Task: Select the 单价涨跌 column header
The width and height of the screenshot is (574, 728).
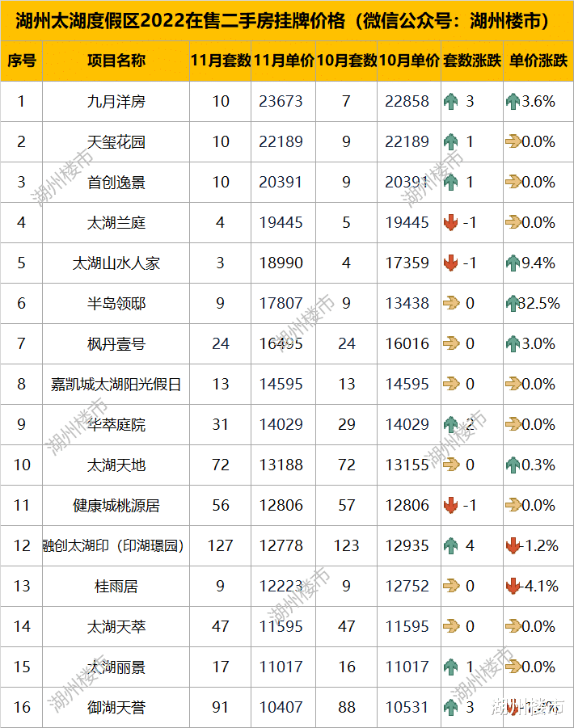Action: 538,61
